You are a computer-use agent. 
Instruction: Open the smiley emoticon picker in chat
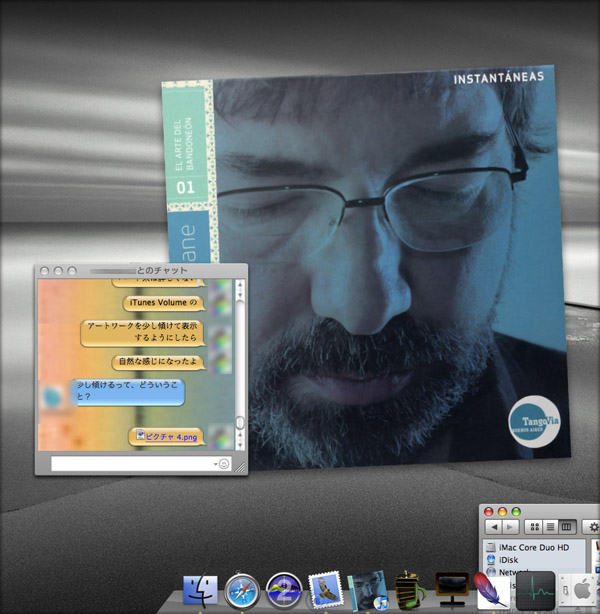tap(224, 464)
